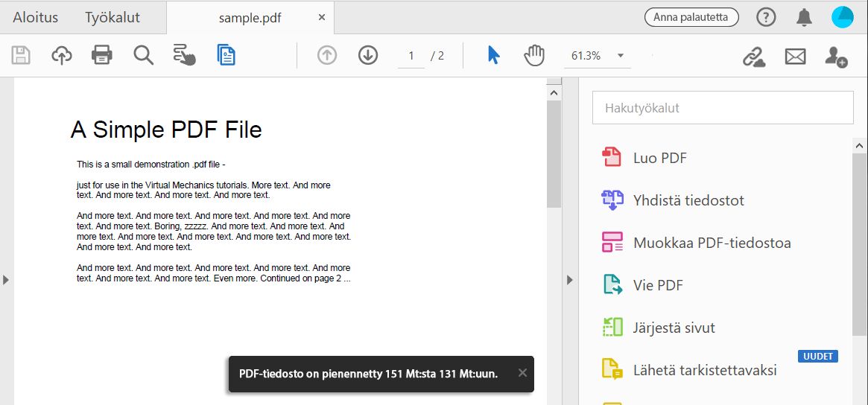
Task: Activate the hand pan tool
Action: [534, 55]
